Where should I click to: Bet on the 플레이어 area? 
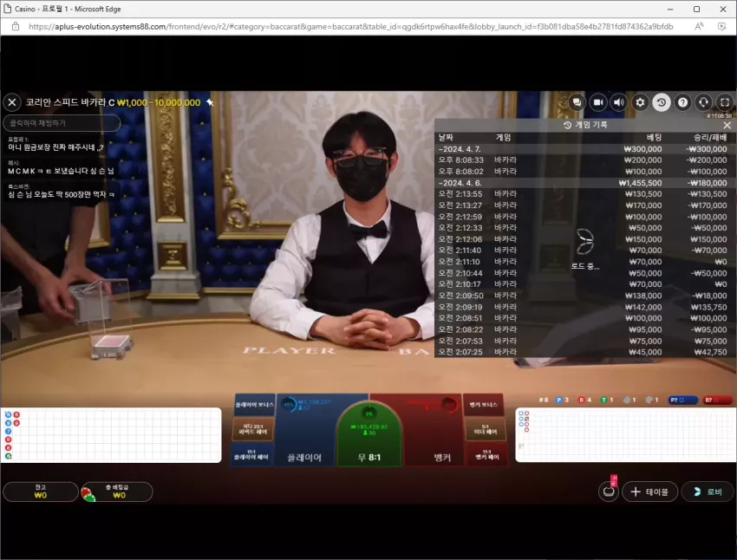click(305, 430)
